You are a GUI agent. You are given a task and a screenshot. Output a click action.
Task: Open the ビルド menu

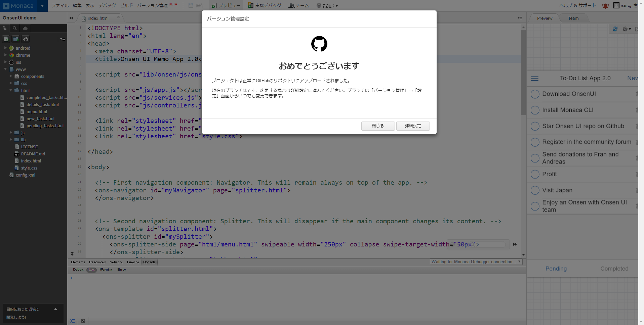[x=126, y=6]
